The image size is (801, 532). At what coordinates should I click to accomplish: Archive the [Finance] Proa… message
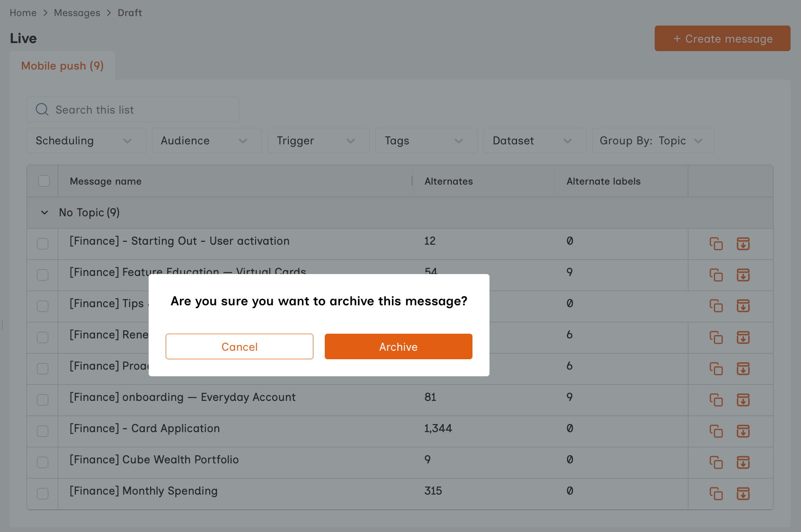tap(743, 369)
